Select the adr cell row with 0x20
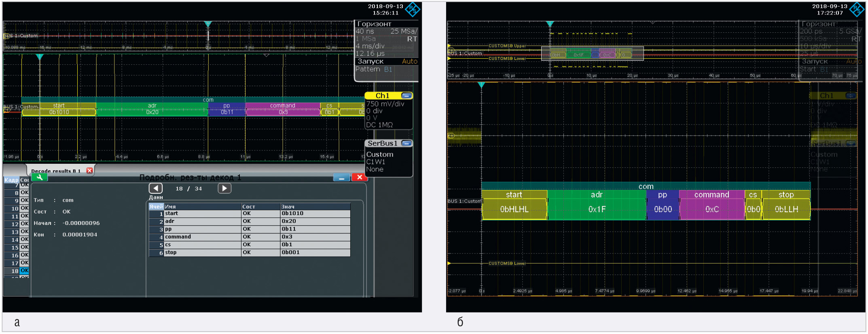This screenshot has height=334, width=868. click(x=250, y=222)
